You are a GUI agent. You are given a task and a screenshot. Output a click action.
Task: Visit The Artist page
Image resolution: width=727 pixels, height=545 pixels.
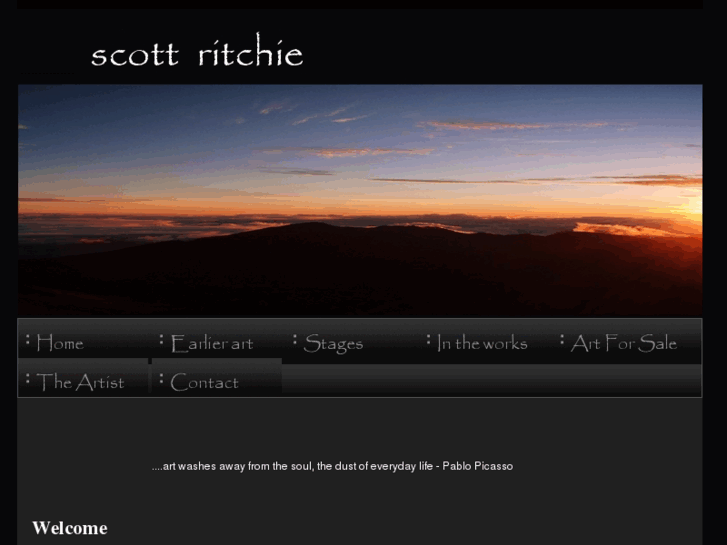tap(83, 381)
